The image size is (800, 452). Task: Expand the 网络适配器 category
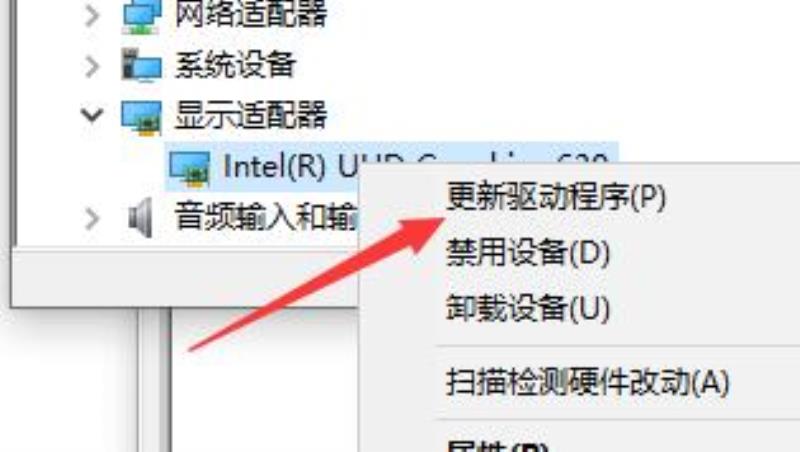92,15
